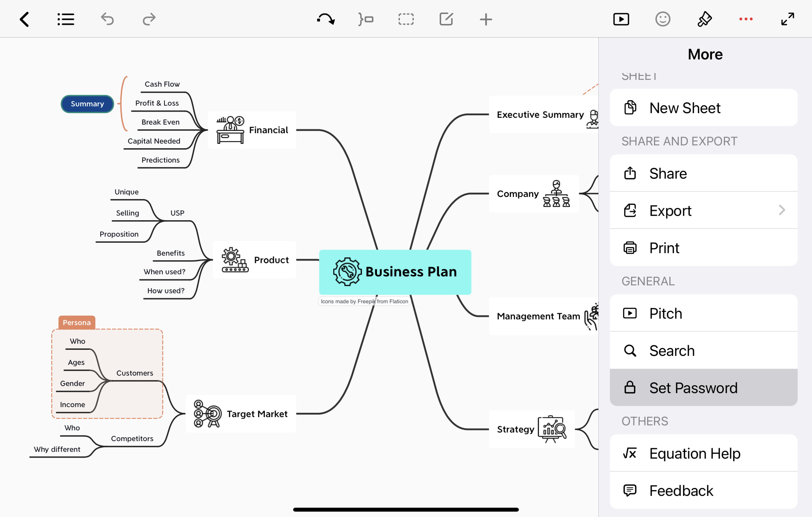Select the Benefits subtopic
This screenshot has height=517, width=812.
coord(171,253)
